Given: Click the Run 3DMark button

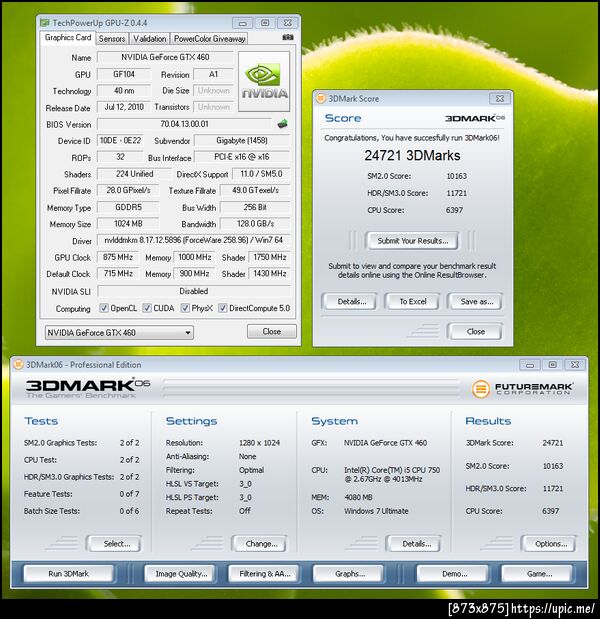Looking at the screenshot, I should pos(68,574).
